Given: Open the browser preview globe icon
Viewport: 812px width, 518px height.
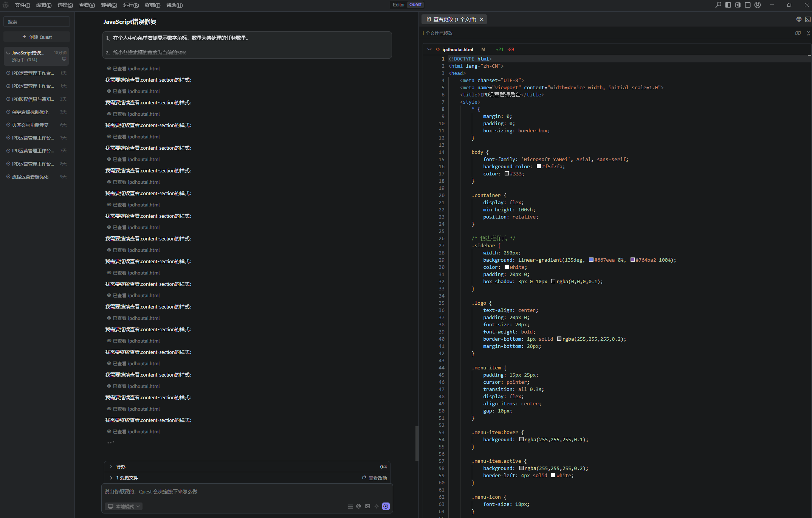Looking at the screenshot, I should (x=799, y=19).
